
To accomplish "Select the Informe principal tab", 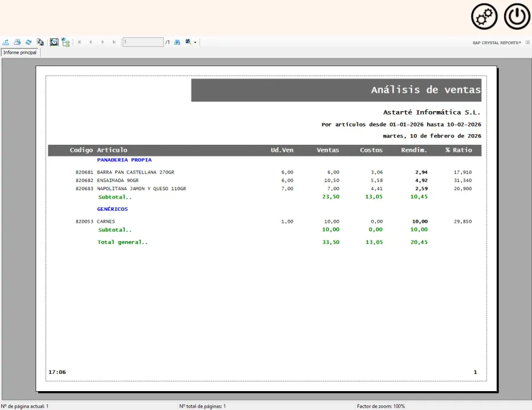I will point(20,53).
